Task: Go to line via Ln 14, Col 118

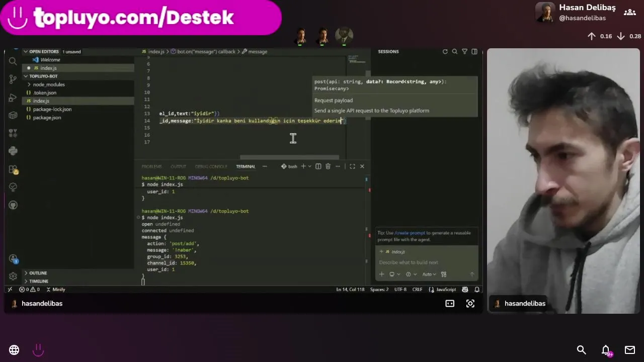Action: (x=350, y=290)
